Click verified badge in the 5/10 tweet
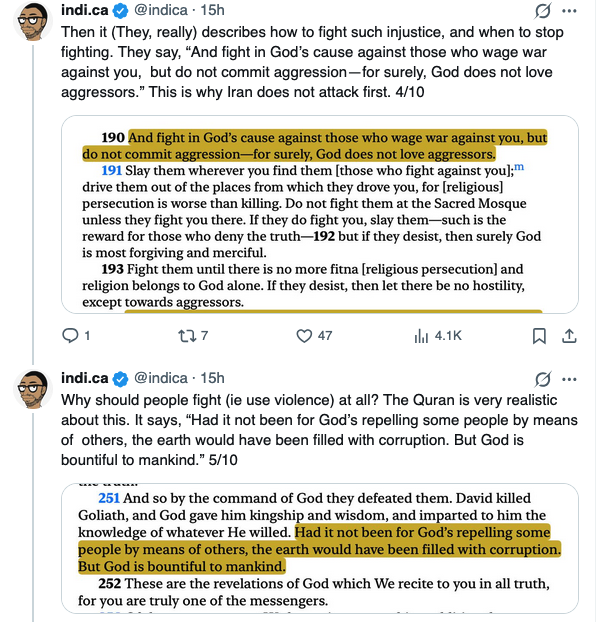The width and height of the screenshot is (600, 622). point(118,377)
